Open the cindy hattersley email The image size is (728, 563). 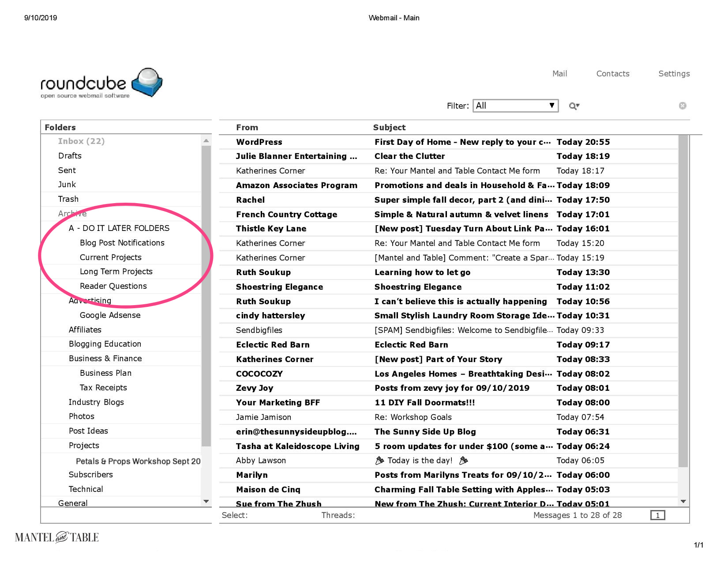(x=448, y=316)
